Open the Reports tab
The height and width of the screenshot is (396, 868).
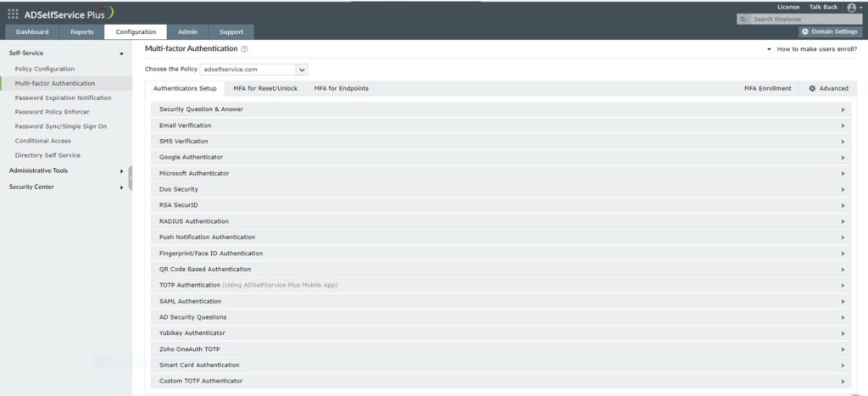click(82, 32)
